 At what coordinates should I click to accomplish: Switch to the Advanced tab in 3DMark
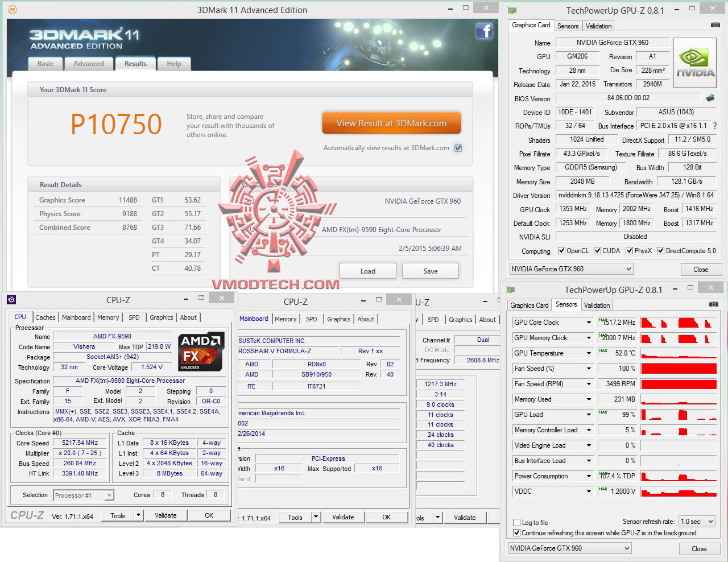pos(89,64)
